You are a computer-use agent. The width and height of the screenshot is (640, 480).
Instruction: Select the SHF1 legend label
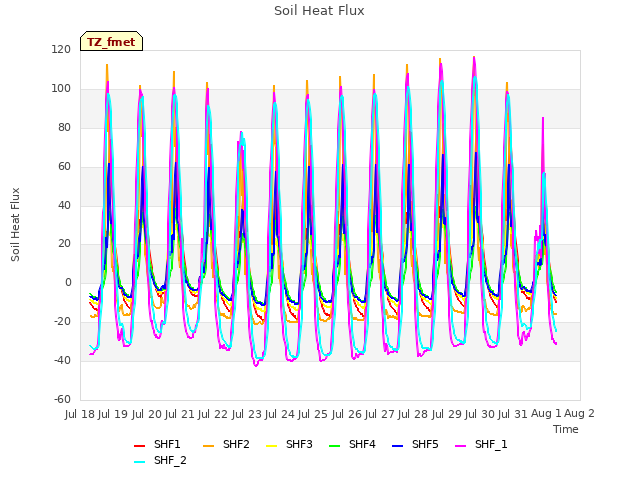[x=167, y=444]
